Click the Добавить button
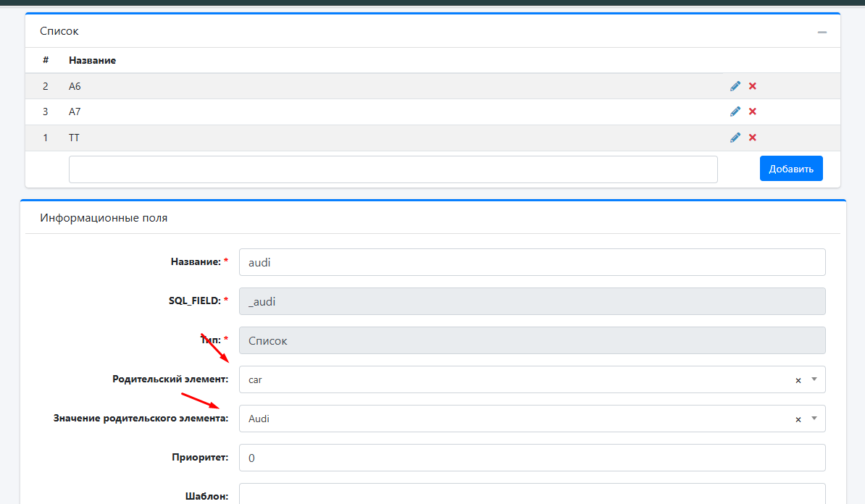The image size is (865, 504). pos(791,169)
